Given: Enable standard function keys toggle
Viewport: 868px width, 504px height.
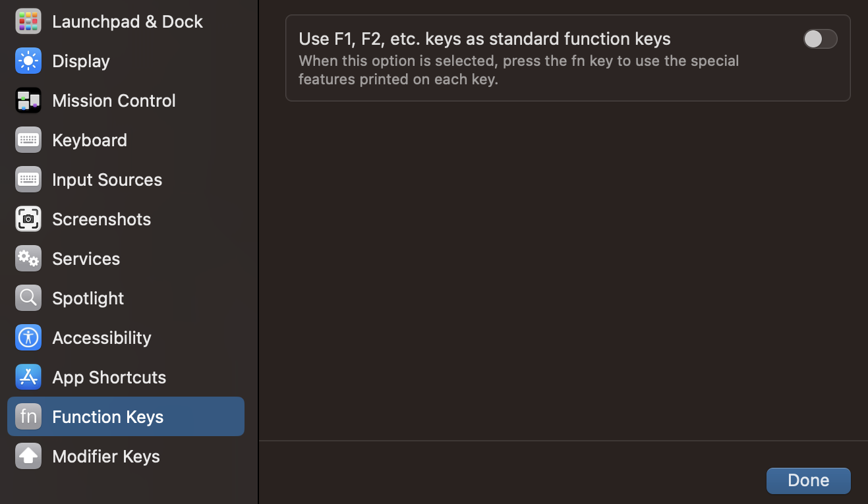Looking at the screenshot, I should (820, 39).
